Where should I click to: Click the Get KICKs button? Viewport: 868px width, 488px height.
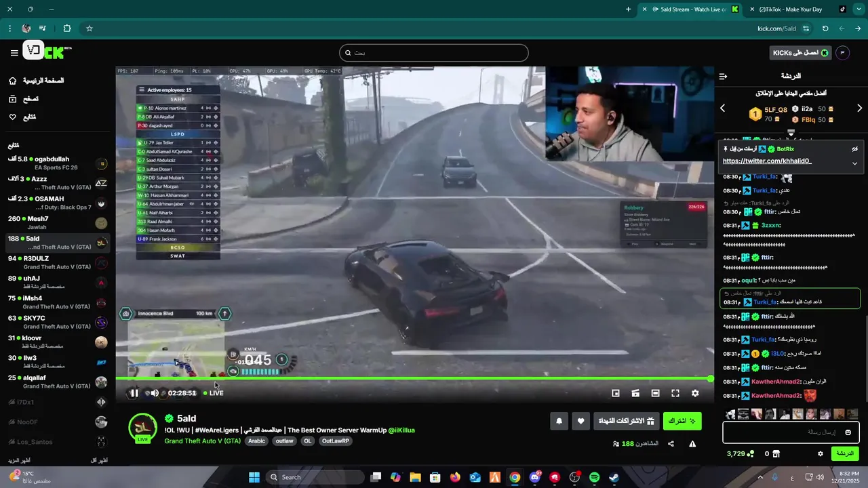click(801, 53)
